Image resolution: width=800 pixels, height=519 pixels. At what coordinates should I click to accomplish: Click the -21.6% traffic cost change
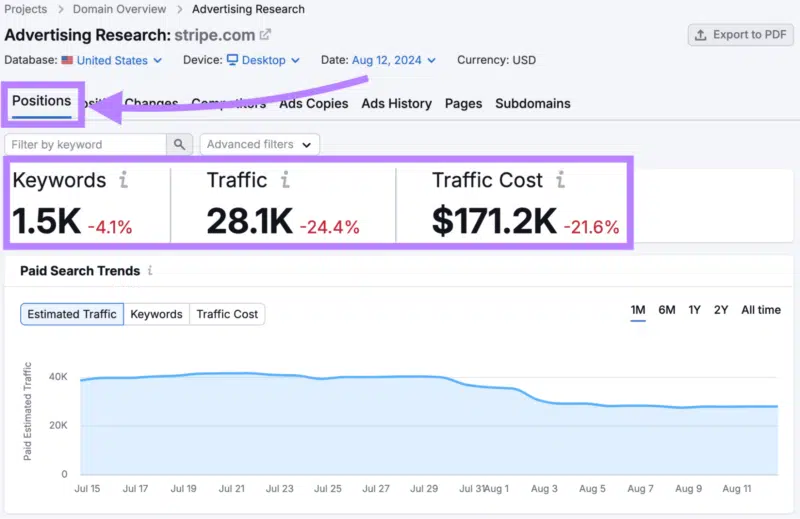pos(591,227)
